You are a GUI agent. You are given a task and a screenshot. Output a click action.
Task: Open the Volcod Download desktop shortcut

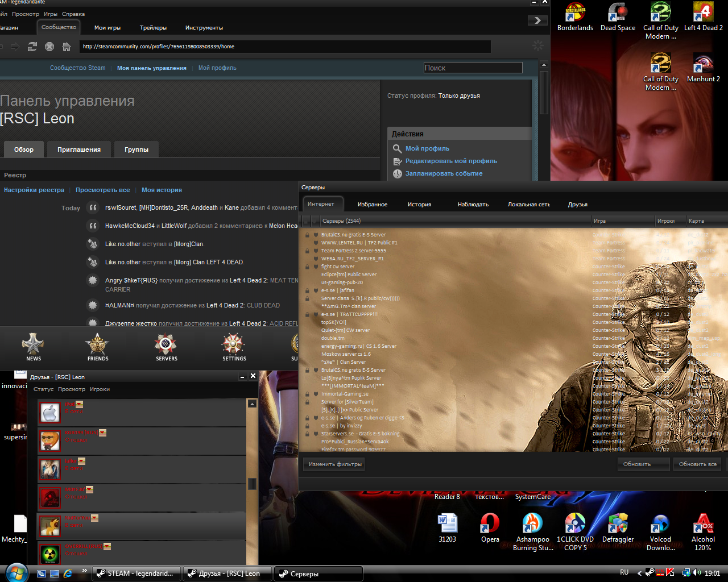pyautogui.click(x=660, y=532)
